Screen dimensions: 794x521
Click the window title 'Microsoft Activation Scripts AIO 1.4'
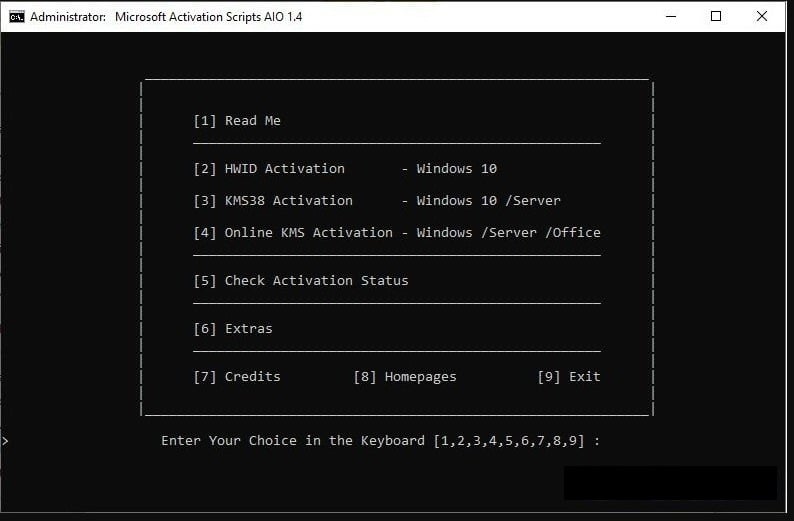[208, 17]
